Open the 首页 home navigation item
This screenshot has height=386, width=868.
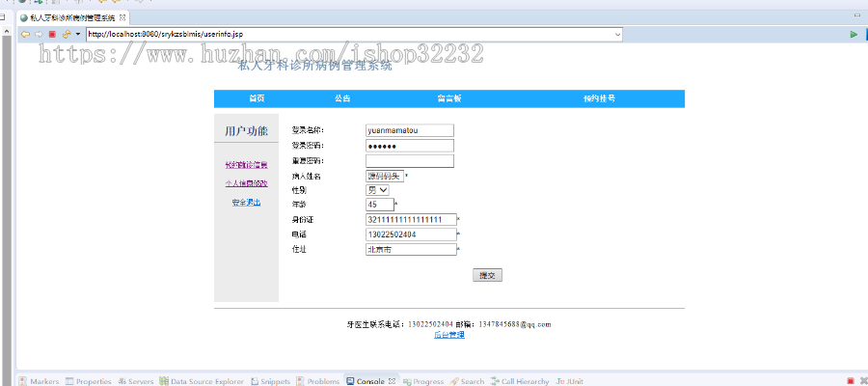click(x=257, y=98)
